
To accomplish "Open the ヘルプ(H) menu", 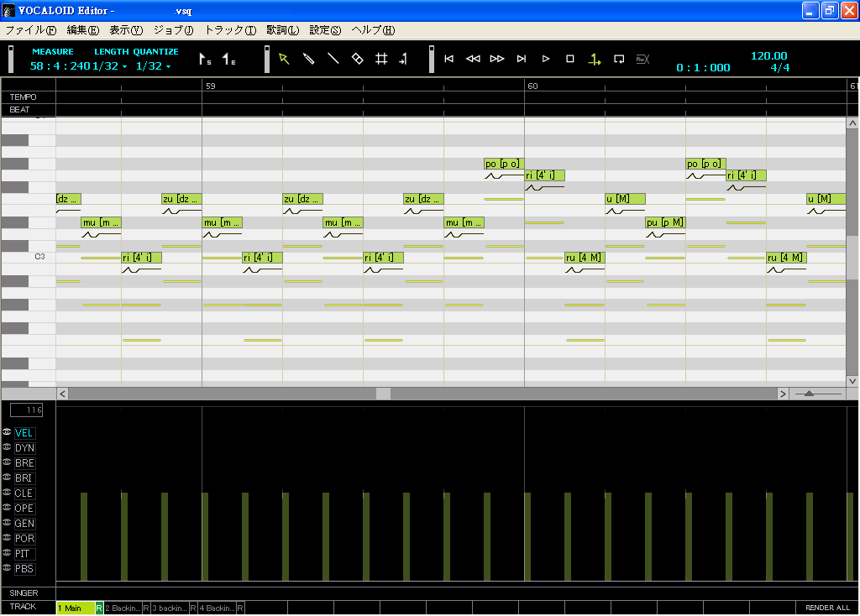I will pyautogui.click(x=373, y=30).
